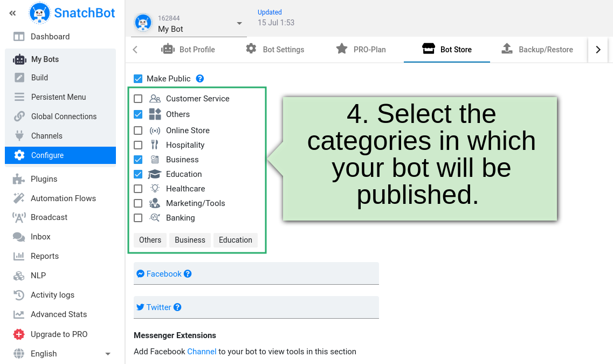Switch to the Bot Settings tab
Viewport: 613px width, 364px height.
tap(275, 50)
